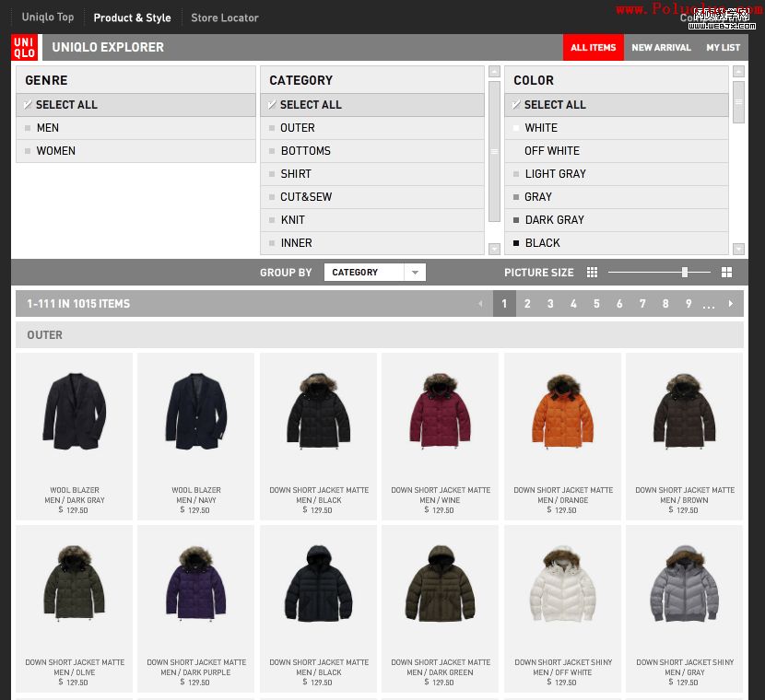Image resolution: width=765 pixels, height=700 pixels.
Task: Select large grid picture size icon
Action: 726,272
